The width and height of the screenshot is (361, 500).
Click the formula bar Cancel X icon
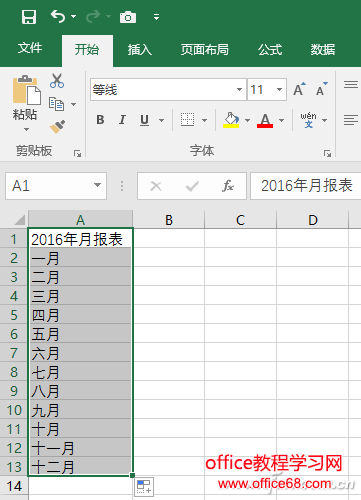point(156,186)
